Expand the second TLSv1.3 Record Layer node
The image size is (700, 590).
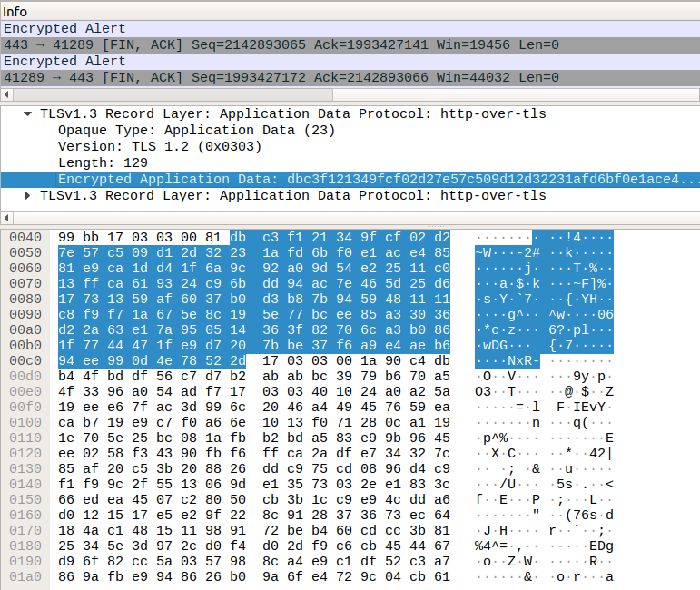[x=27, y=195]
